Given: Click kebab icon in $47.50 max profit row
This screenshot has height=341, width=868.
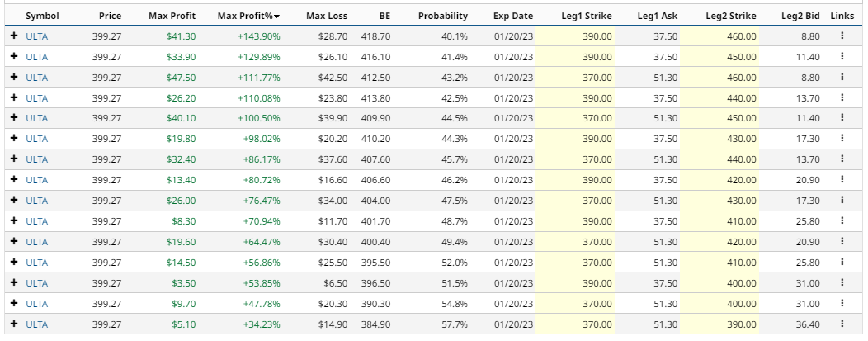Looking at the screenshot, I should [842, 77].
